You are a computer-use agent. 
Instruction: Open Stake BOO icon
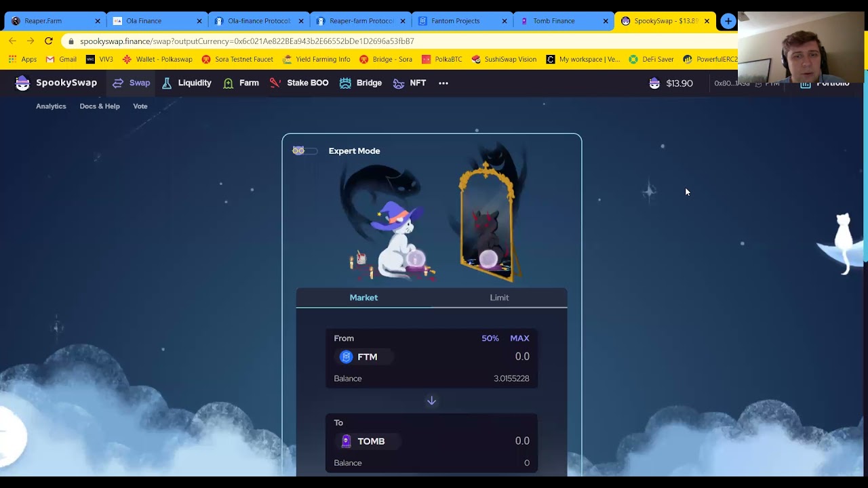(x=275, y=83)
